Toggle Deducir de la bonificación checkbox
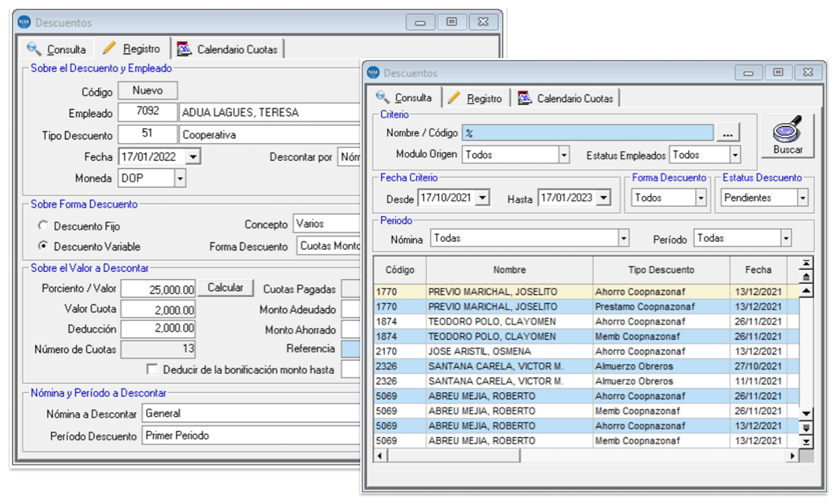The width and height of the screenshot is (839, 504). pyautogui.click(x=152, y=369)
